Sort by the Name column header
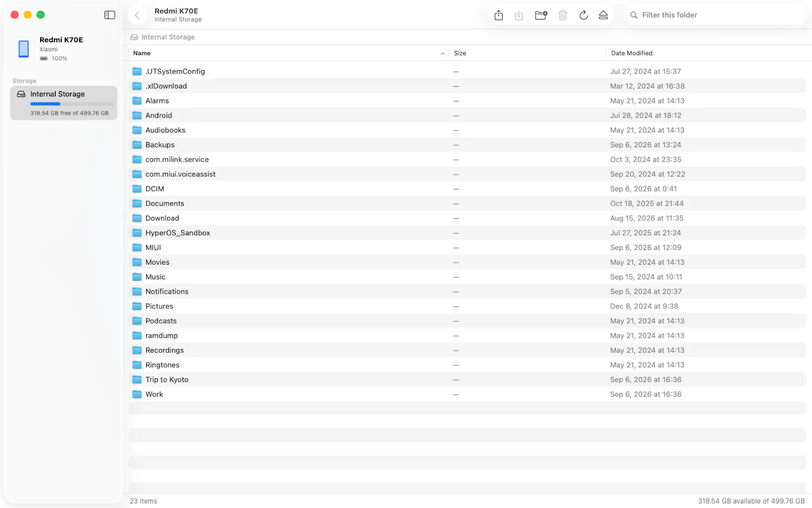 coord(142,53)
